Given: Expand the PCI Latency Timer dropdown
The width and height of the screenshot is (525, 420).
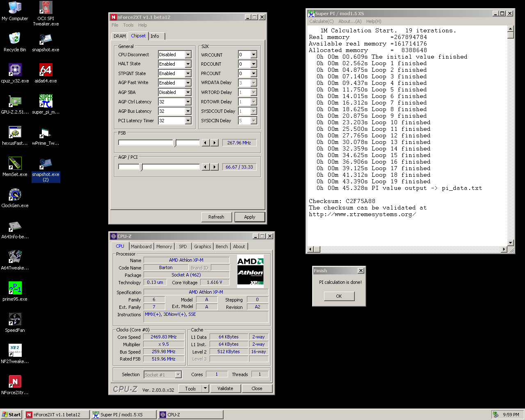Looking at the screenshot, I should coord(188,121).
